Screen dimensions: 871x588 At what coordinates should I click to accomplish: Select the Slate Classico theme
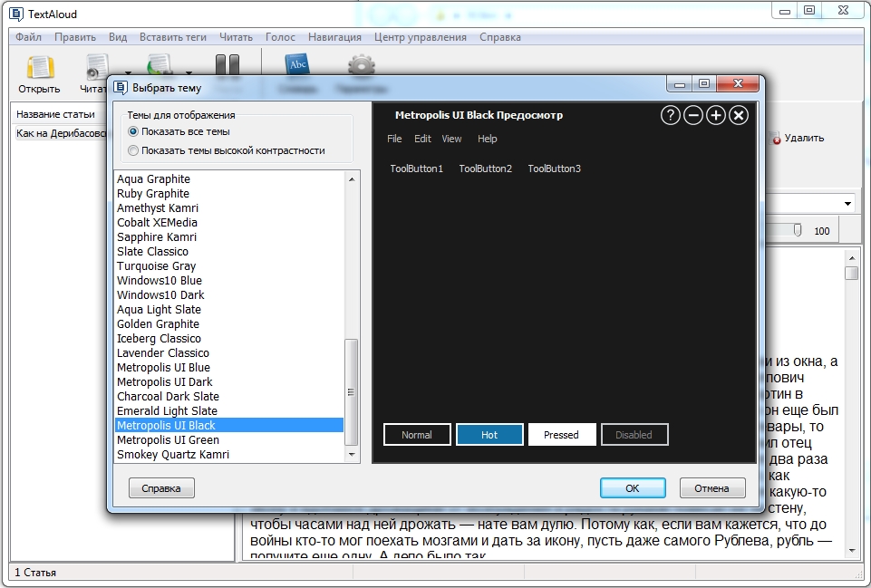coord(229,251)
